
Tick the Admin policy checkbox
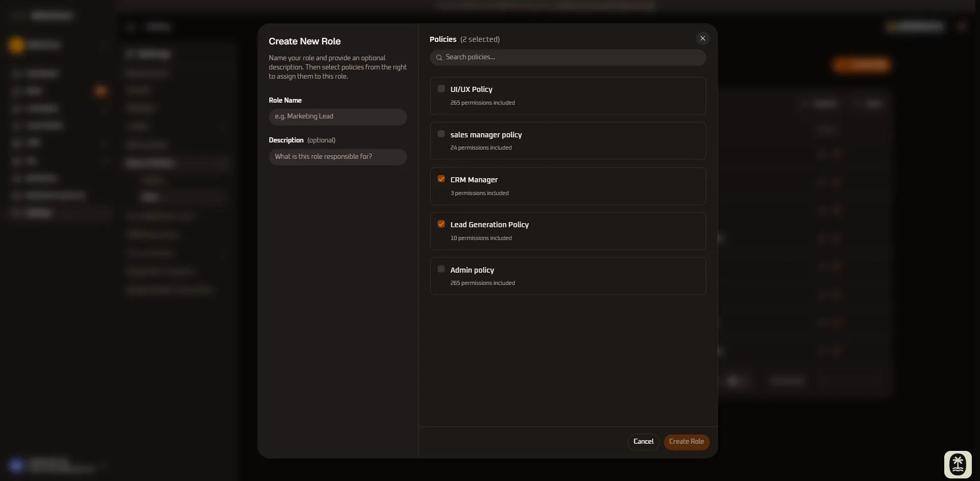(x=441, y=269)
